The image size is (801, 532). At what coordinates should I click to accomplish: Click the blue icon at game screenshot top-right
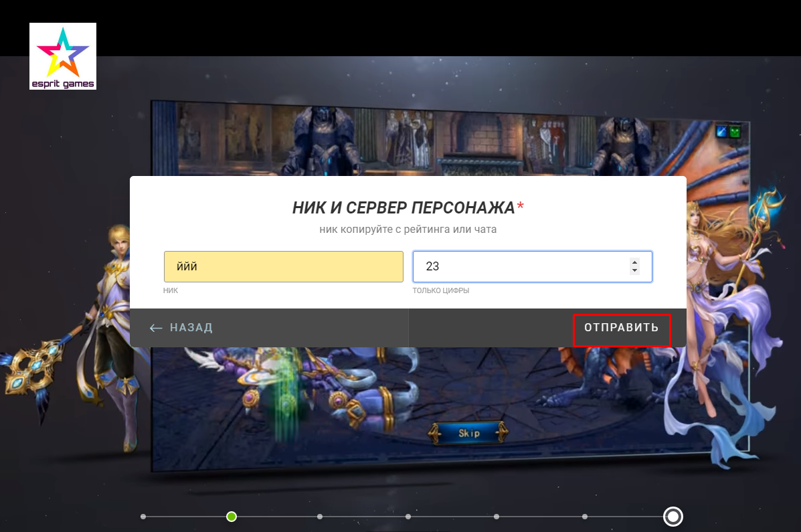point(721,131)
